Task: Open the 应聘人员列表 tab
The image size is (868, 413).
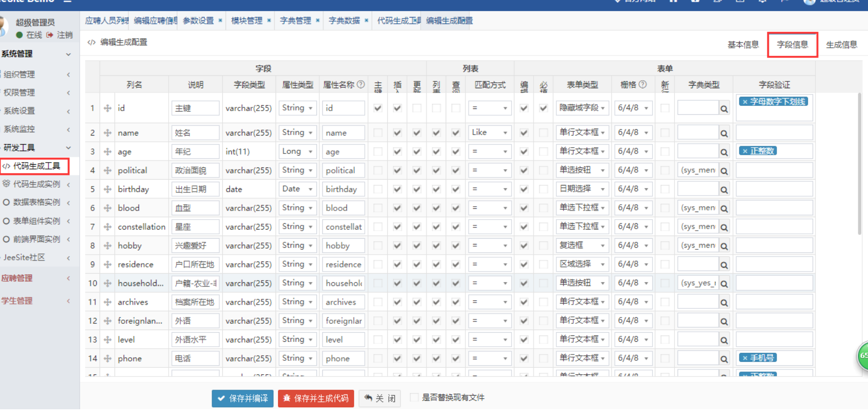Action: 107,20
